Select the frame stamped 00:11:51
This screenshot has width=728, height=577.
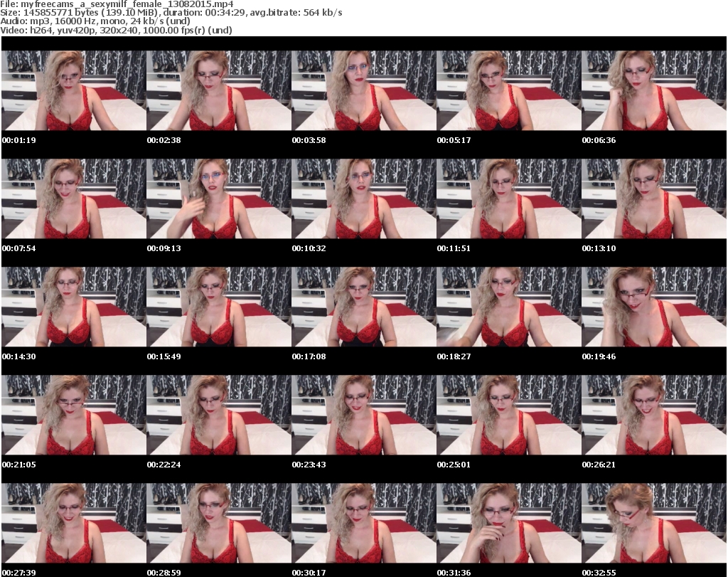509,198
